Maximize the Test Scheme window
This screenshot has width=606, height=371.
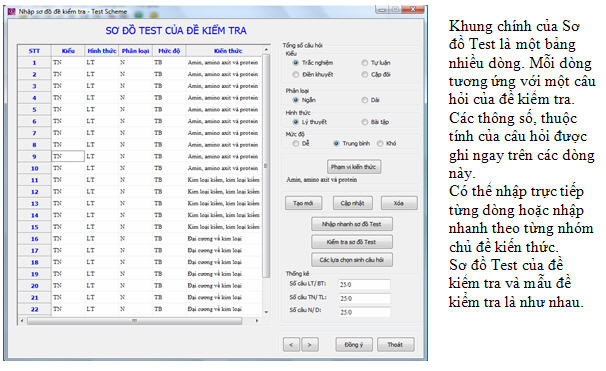coord(394,9)
